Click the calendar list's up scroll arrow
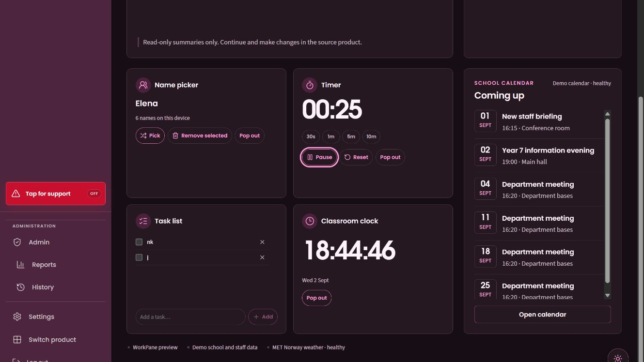Screen dimensions: 644x362 (607, 114)
